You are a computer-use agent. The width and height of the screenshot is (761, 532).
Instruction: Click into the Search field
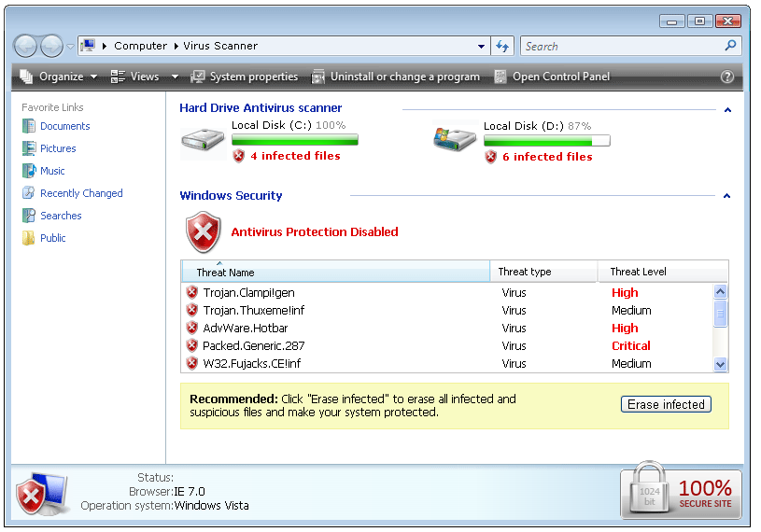pyautogui.click(x=630, y=46)
